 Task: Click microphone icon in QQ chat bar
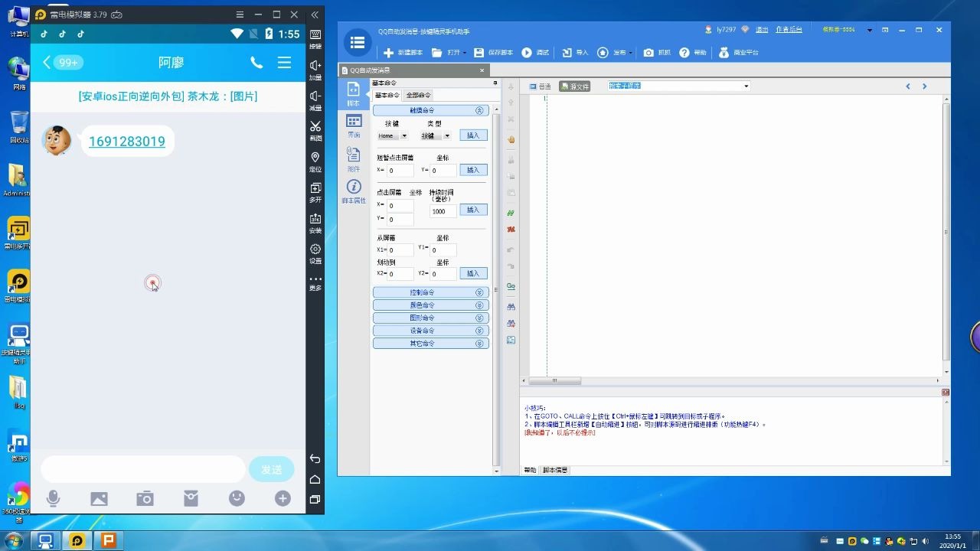53,498
